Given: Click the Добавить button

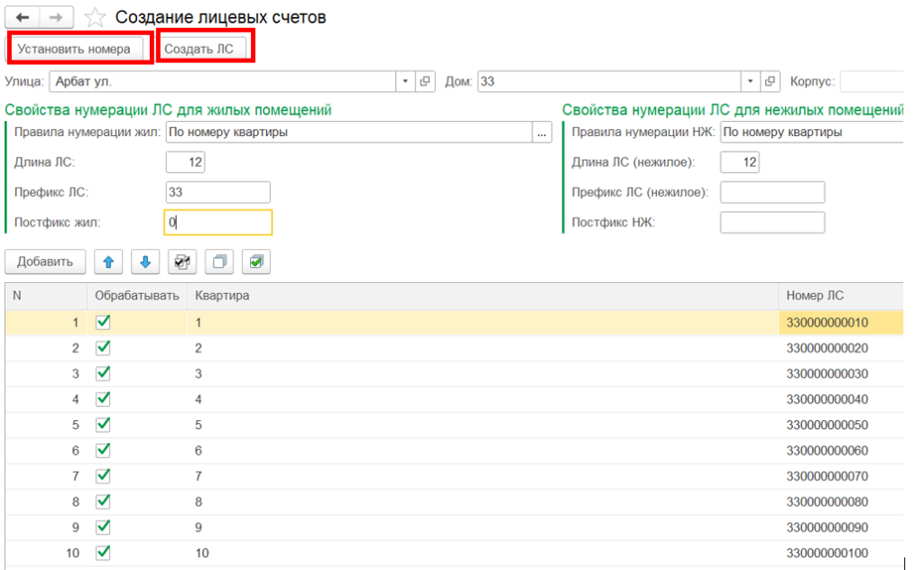Looking at the screenshot, I should pos(45,262).
